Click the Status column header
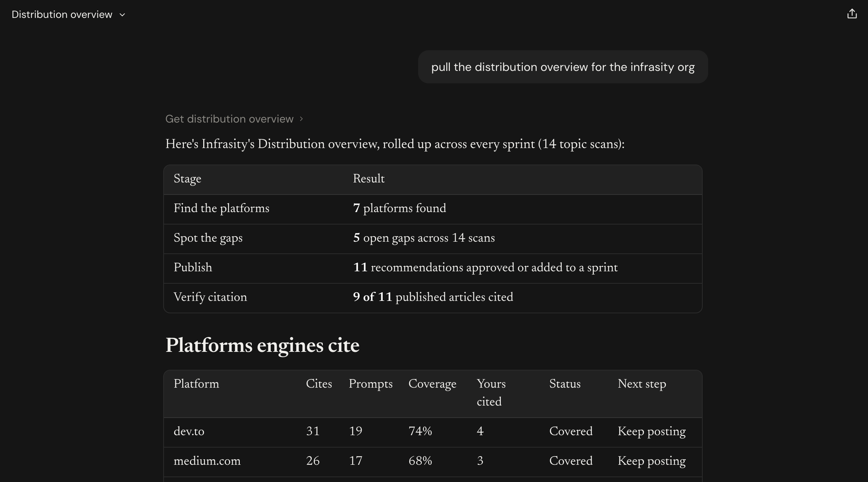Viewport: 868px width, 482px height. [x=565, y=384]
